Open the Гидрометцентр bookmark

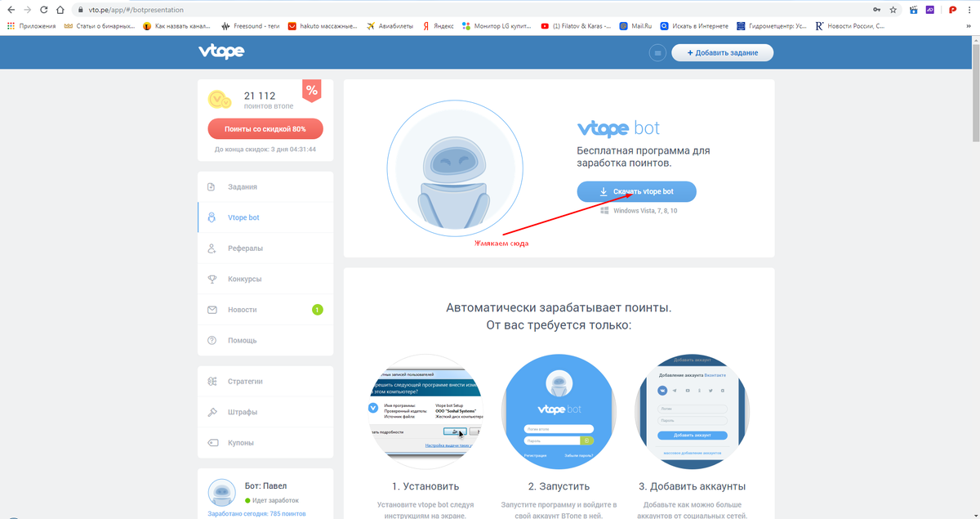pyautogui.click(x=771, y=26)
